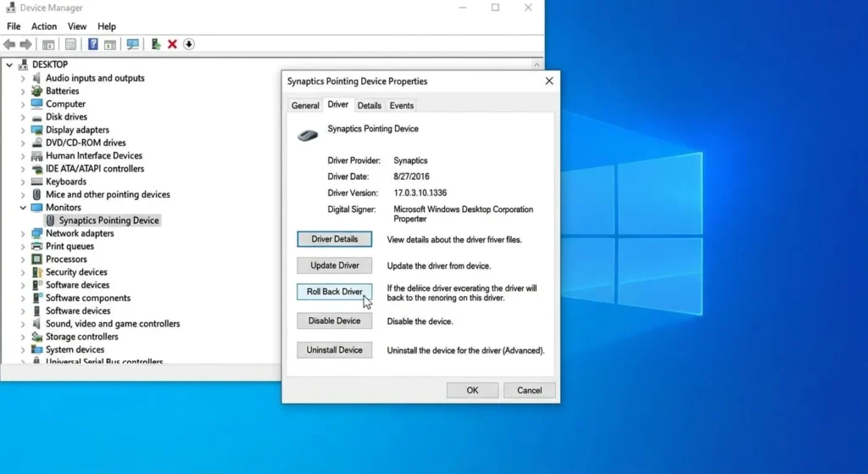Confirm the dialog with OK

point(472,390)
